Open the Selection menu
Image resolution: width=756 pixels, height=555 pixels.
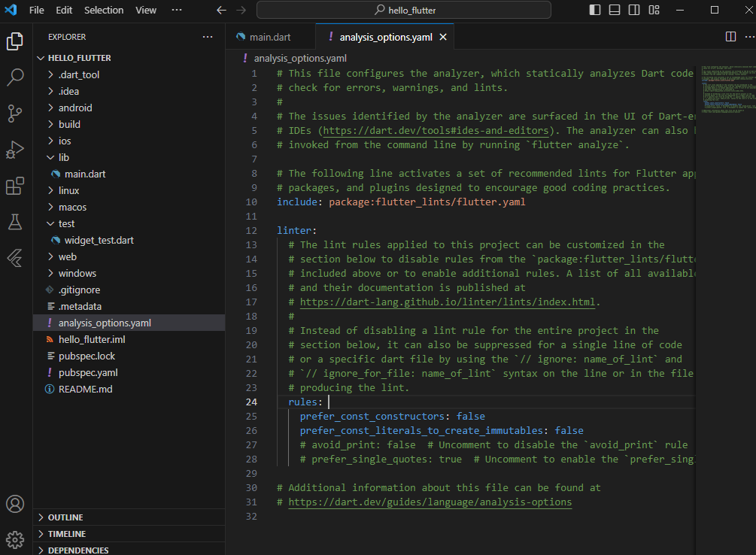pyautogui.click(x=104, y=10)
